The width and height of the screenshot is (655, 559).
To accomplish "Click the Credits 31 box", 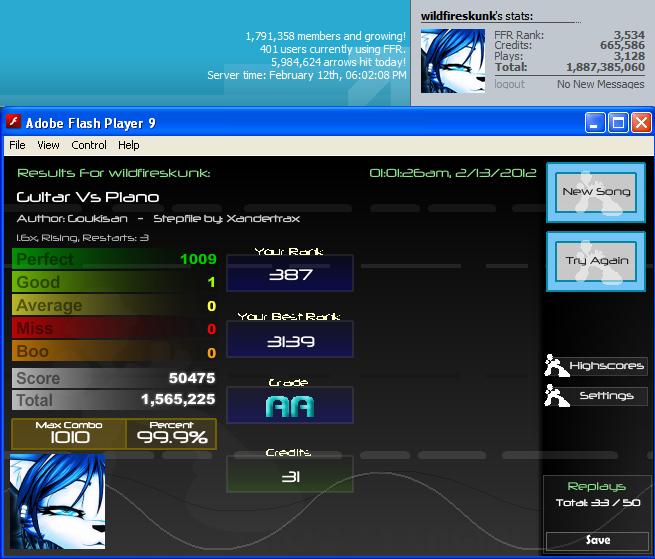I will click(290, 474).
